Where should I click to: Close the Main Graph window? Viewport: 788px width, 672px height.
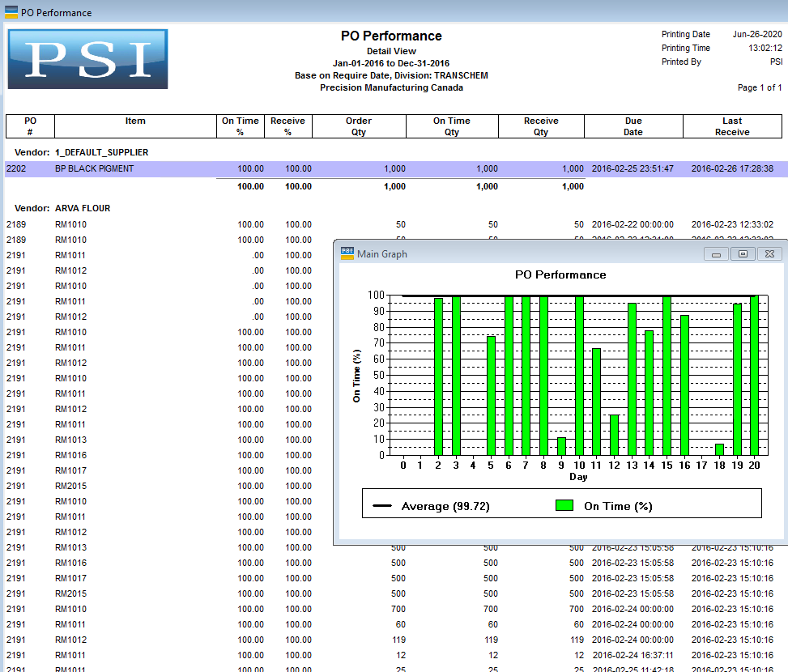(x=769, y=254)
